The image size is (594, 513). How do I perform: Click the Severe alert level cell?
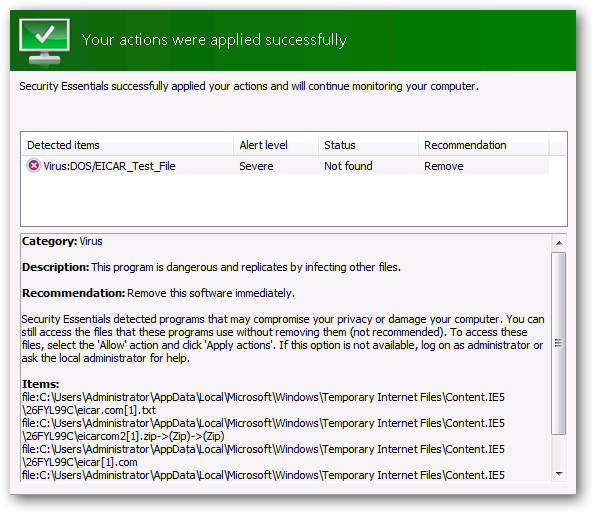click(x=256, y=166)
